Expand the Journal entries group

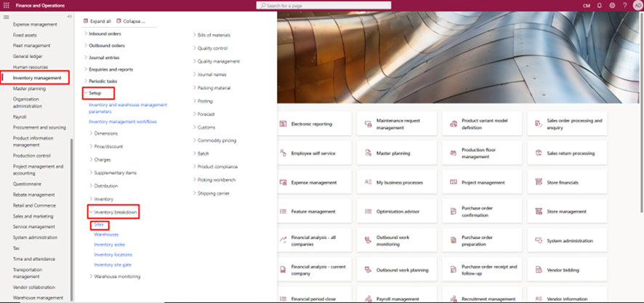coord(86,57)
